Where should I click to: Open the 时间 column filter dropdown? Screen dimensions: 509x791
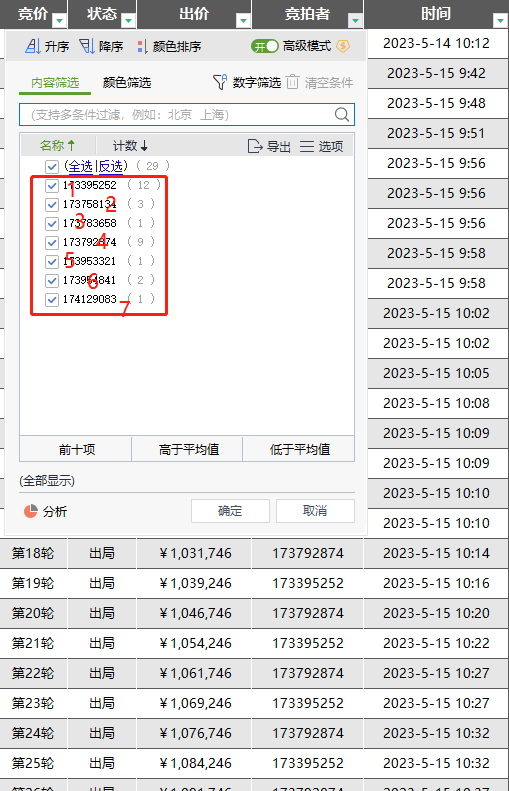tap(500, 20)
